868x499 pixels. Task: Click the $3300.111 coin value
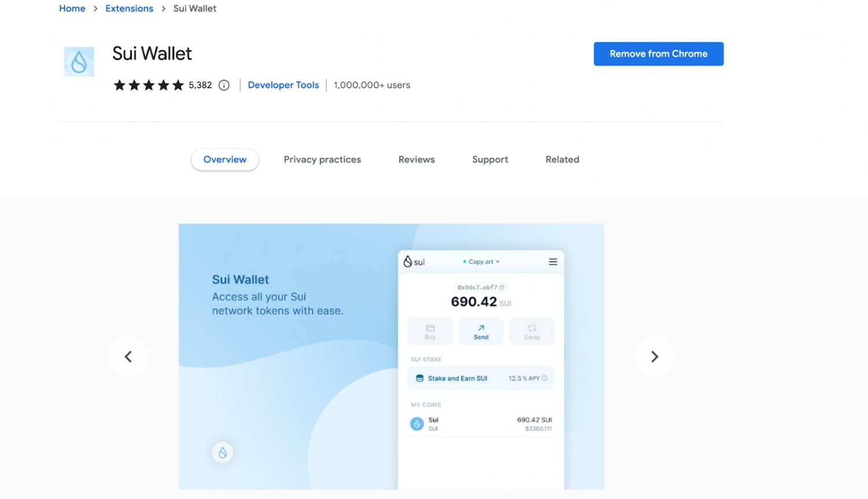tap(539, 429)
